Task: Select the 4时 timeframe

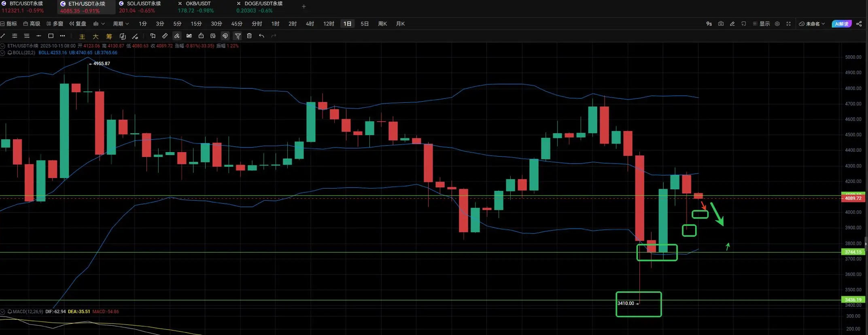Action: 310,24
